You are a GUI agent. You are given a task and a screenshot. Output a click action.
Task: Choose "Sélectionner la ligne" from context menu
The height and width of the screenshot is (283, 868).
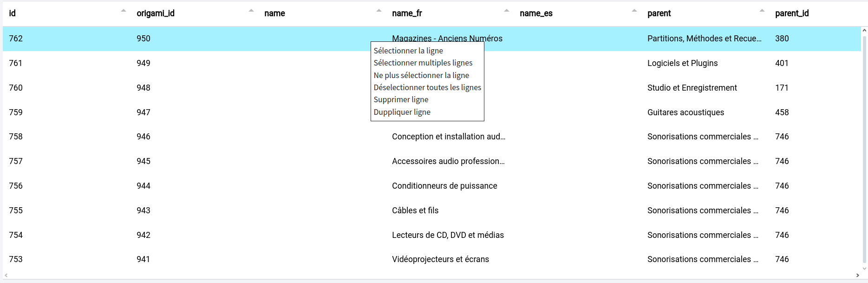point(408,51)
